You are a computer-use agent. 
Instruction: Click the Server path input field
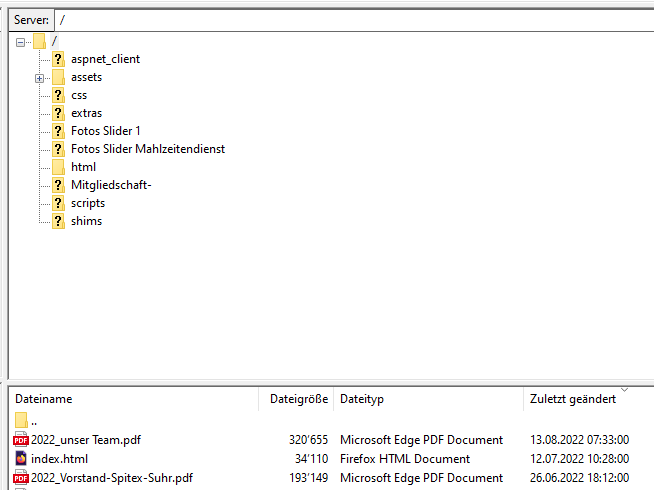[354, 20]
